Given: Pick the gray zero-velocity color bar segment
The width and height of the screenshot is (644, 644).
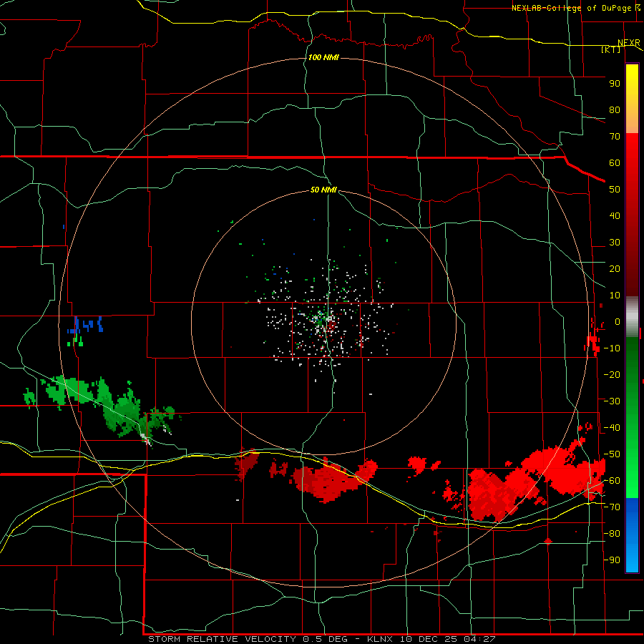Looking at the screenshot, I should pyautogui.click(x=632, y=317).
